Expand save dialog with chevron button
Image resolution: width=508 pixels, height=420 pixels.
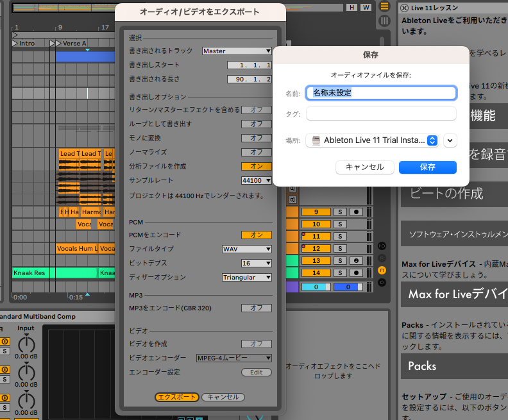pyautogui.click(x=450, y=140)
